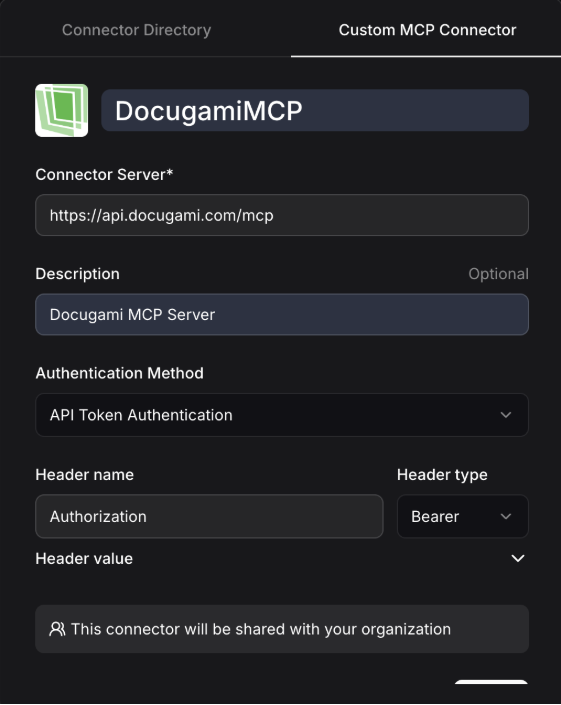Click the 'Header type' label

coord(442,475)
